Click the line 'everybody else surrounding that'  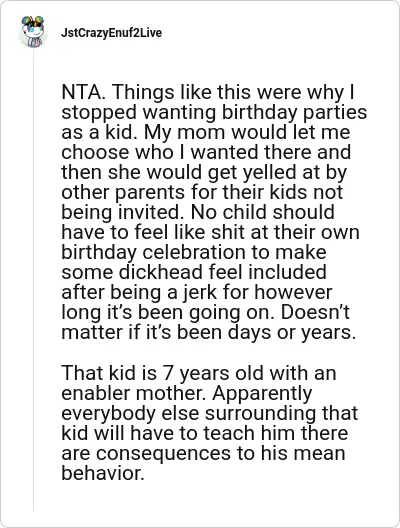point(209,413)
